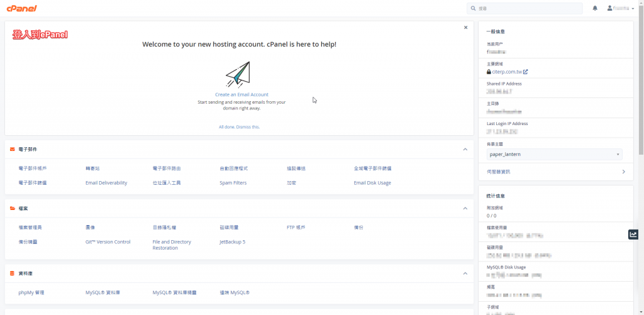Open the paper_lantern theme dropdown
This screenshot has height=315, width=644.
[x=555, y=154]
